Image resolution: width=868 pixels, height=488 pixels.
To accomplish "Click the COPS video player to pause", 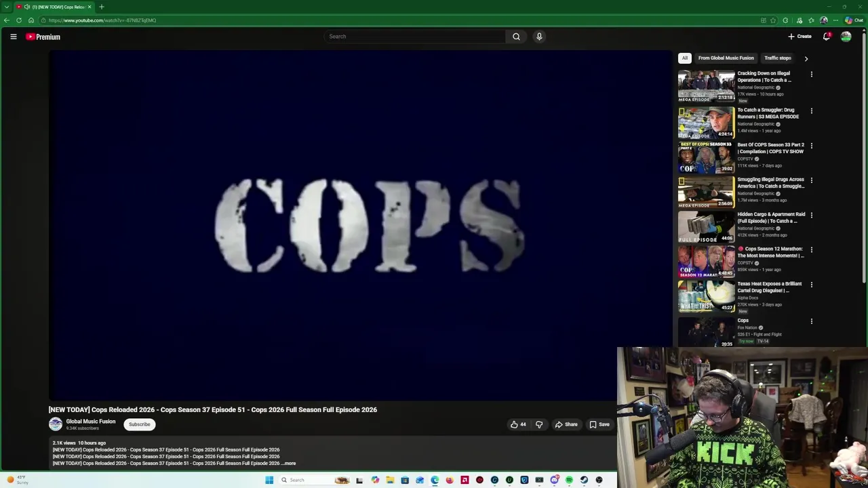I will [x=360, y=226].
